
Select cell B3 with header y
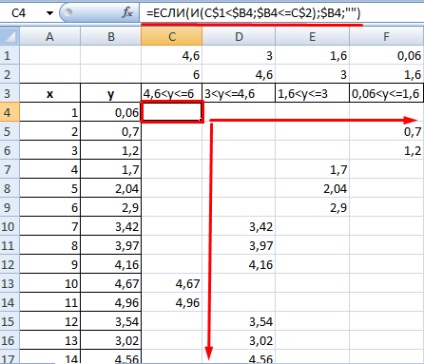111,93
